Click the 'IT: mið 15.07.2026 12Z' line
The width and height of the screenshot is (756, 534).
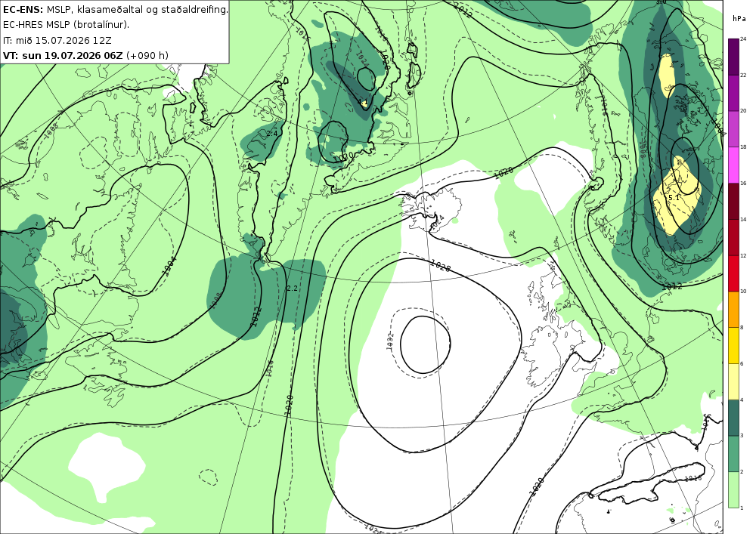[x=57, y=41]
